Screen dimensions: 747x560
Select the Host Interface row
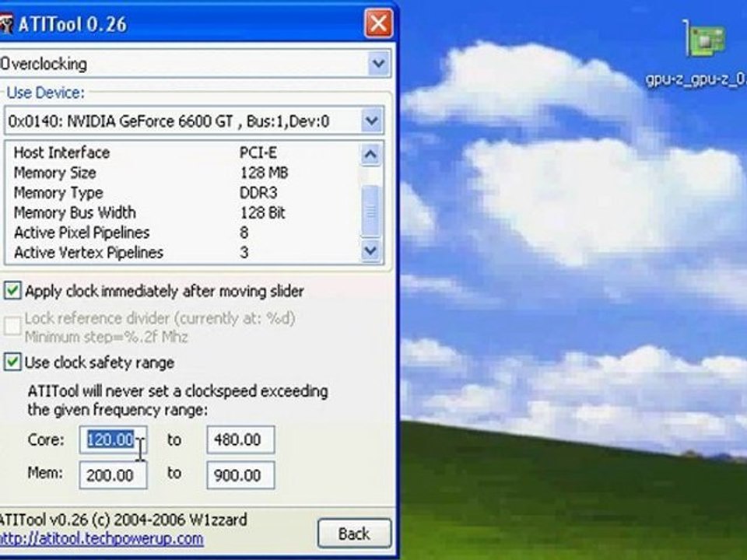pyautogui.click(x=182, y=152)
